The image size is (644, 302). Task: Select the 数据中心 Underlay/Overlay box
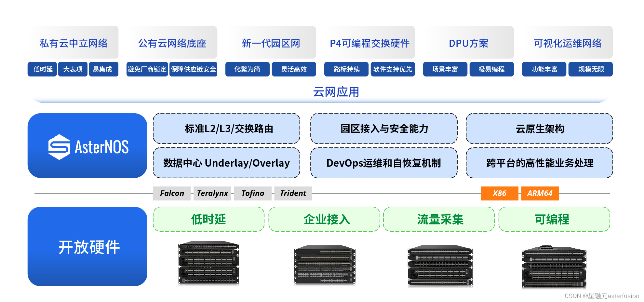[226, 163]
